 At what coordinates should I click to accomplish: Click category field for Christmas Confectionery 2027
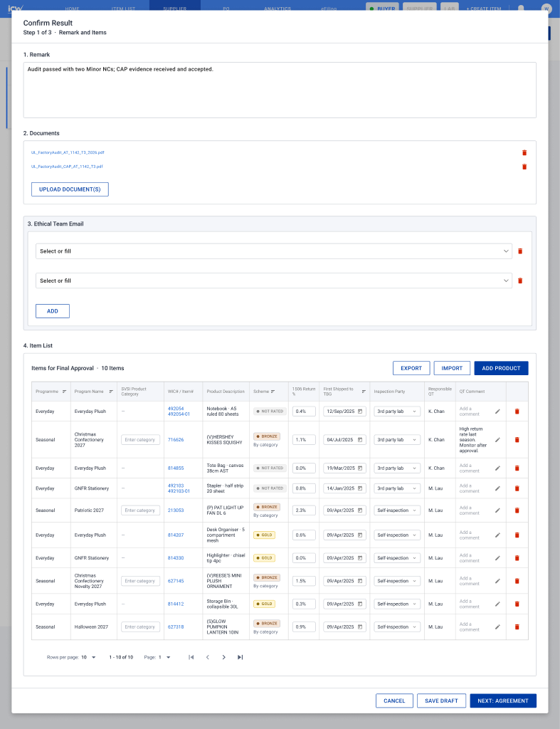(x=140, y=440)
